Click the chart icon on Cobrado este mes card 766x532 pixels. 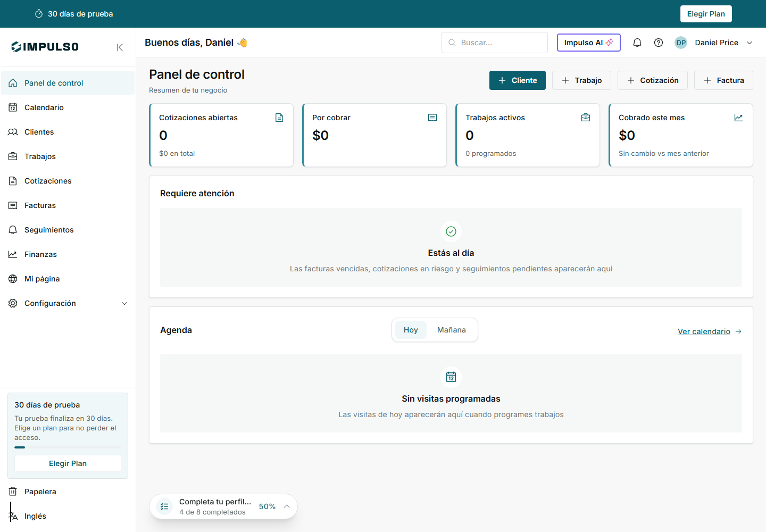[739, 118]
